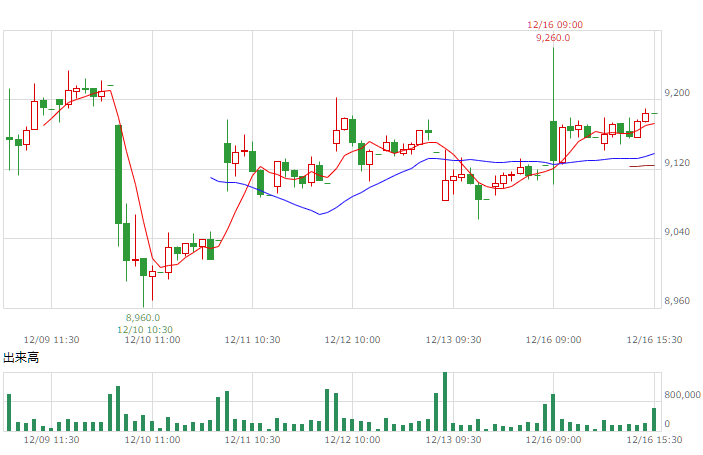
Task: Click the 8,960 price axis label
Action: tap(677, 301)
